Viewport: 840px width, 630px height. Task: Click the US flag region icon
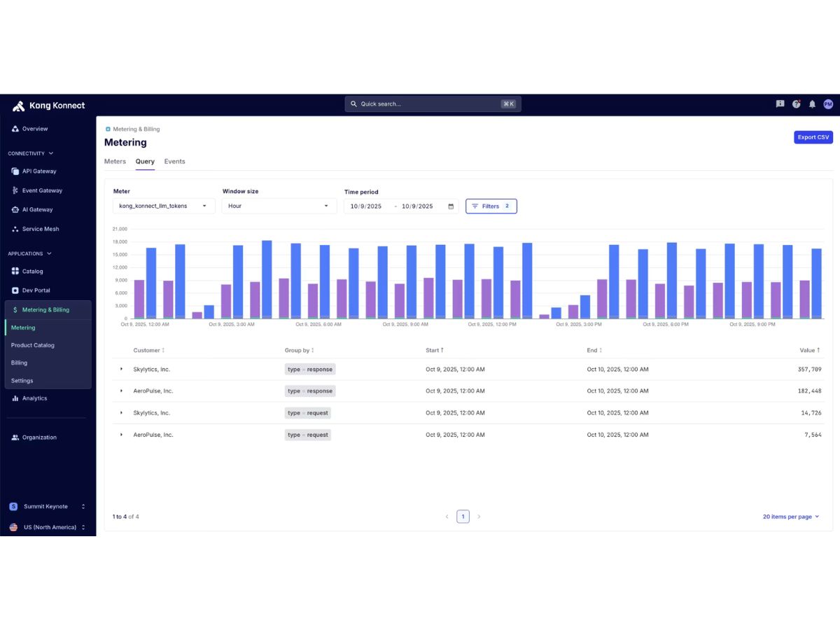13,527
